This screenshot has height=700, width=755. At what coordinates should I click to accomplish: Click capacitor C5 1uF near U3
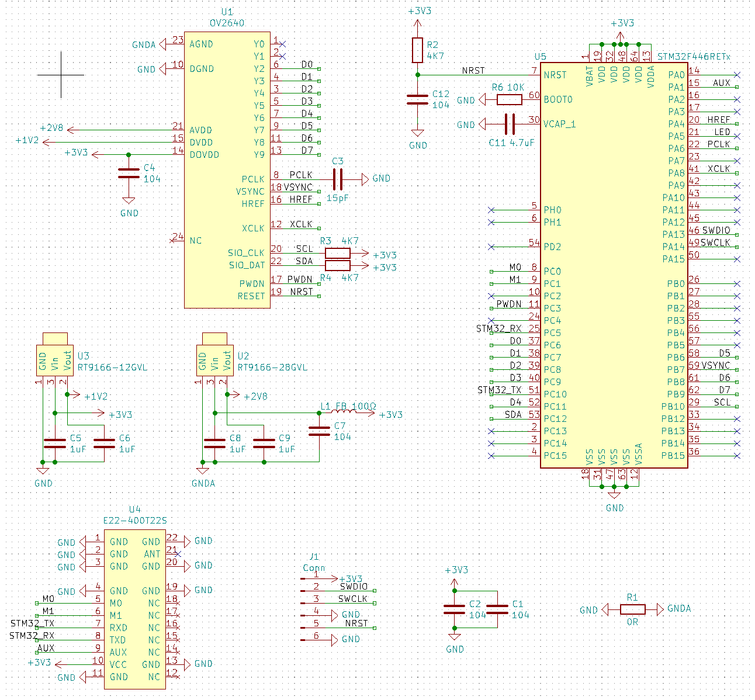(x=55, y=443)
